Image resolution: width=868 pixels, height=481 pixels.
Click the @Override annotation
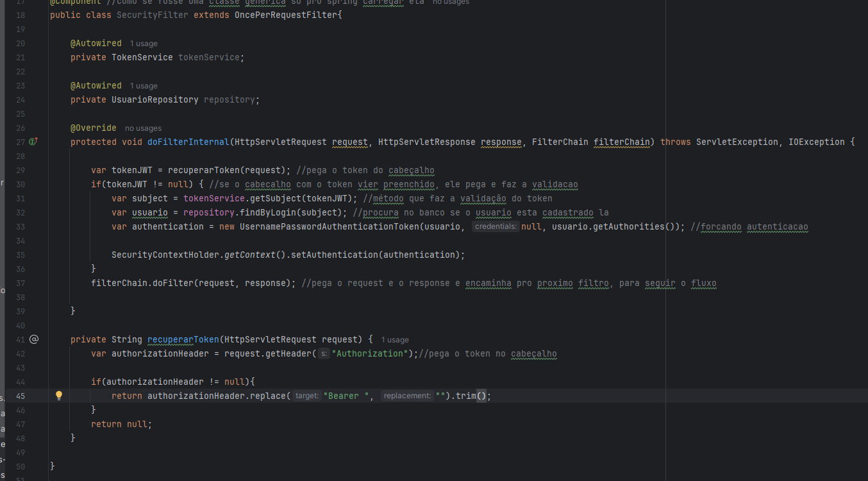pos(94,128)
